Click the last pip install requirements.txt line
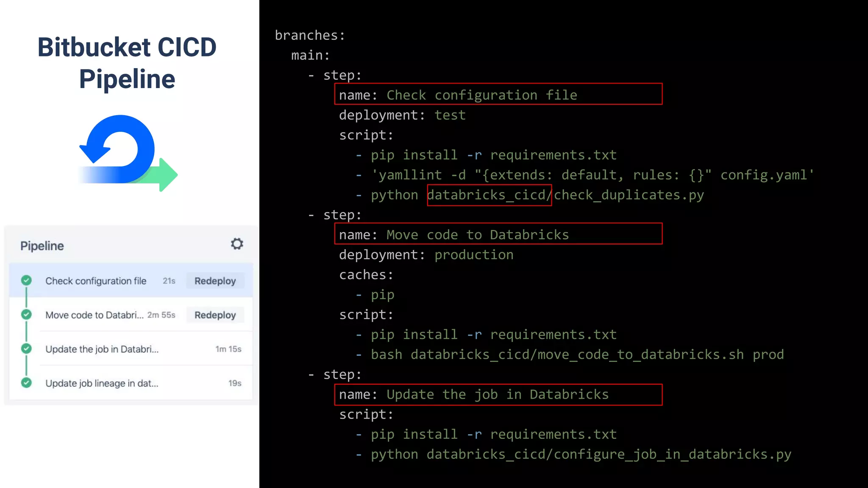Screen dimensions: 868x488 [x=486, y=434]
